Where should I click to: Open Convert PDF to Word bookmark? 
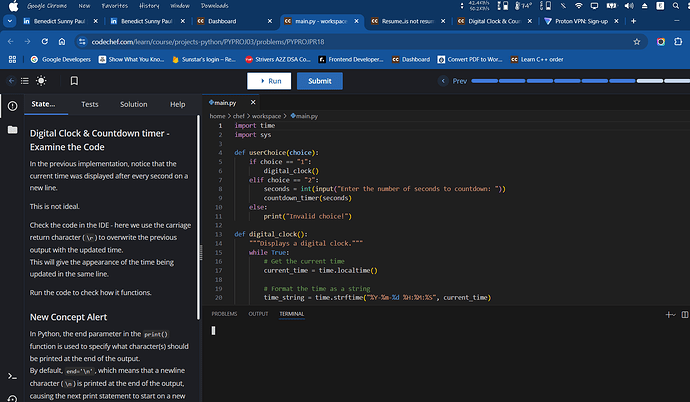470,59
